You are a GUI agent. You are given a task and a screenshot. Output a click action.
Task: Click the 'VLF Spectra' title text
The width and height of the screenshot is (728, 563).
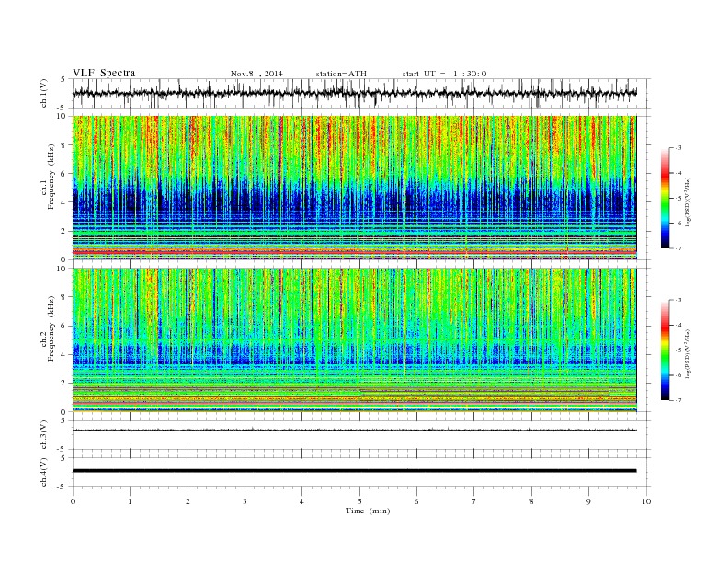[x=104, y=73]
